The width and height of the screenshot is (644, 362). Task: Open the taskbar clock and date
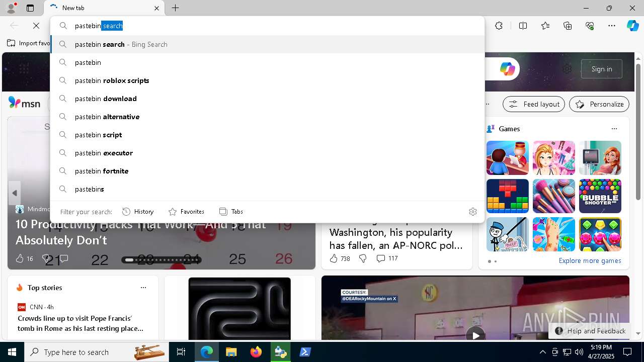[x=602, y=352]
